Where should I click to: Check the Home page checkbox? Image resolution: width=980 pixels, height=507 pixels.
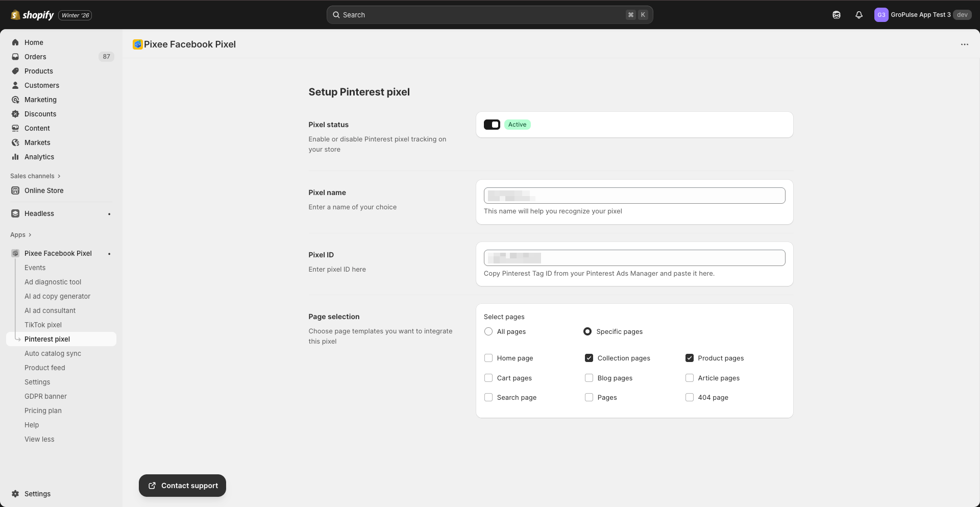pyautogui.click(x=488, y=358)
